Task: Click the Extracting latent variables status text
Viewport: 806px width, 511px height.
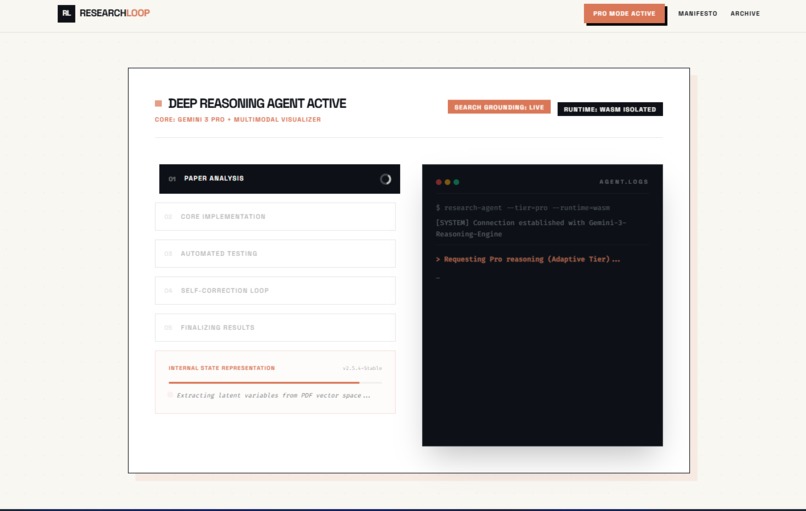Action: pyautogui.click(x=273, y=395)
